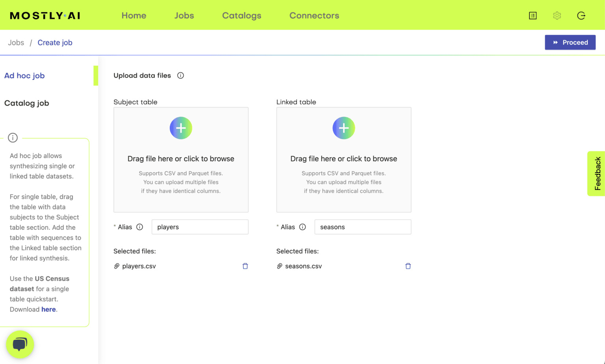The height and width of the screenshot is (364, 605).
Task: Delete the seasons.csv file
Action: pyautogui.click(x=408, y=266)
